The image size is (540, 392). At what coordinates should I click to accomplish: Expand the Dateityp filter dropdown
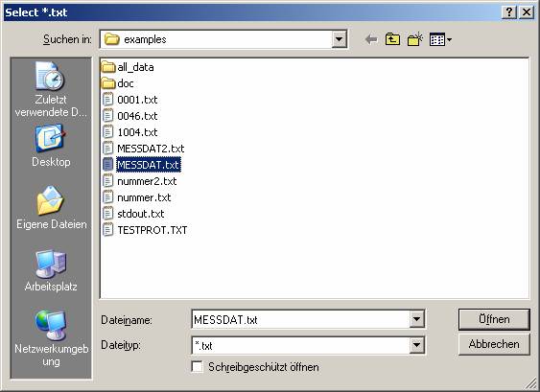416,345
